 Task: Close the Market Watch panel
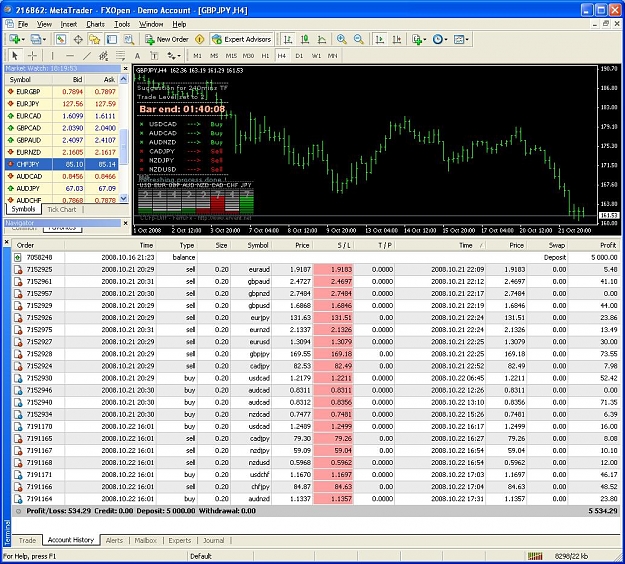pyautogui.click(x=125, y=69)
